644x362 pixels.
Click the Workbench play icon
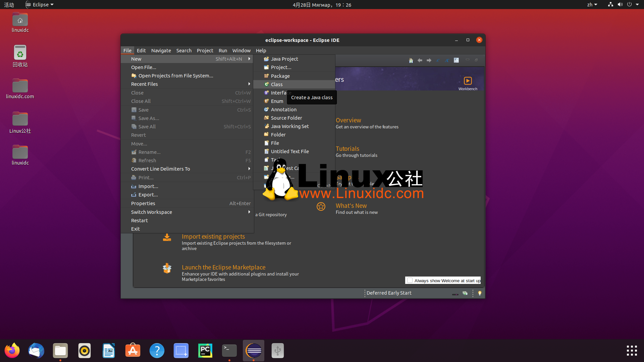coord(468,81)
